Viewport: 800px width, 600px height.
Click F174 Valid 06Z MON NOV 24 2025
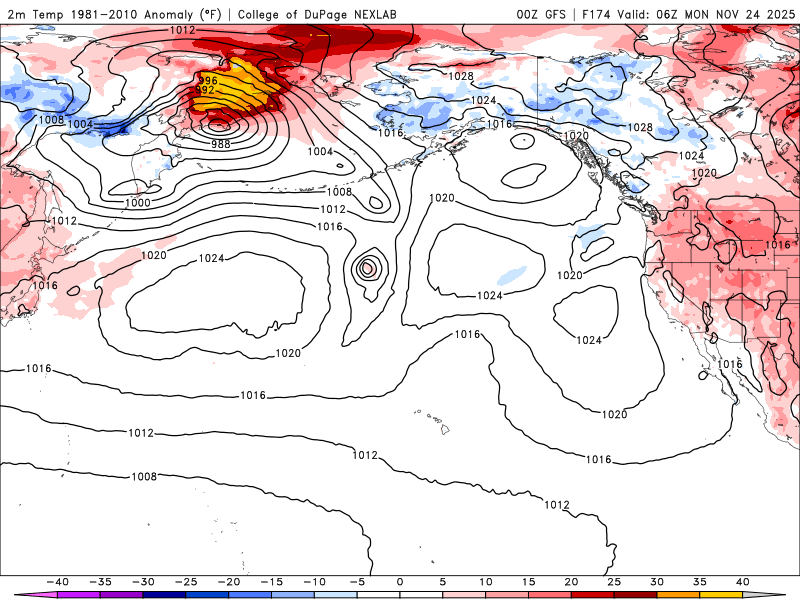coord(688,14)
